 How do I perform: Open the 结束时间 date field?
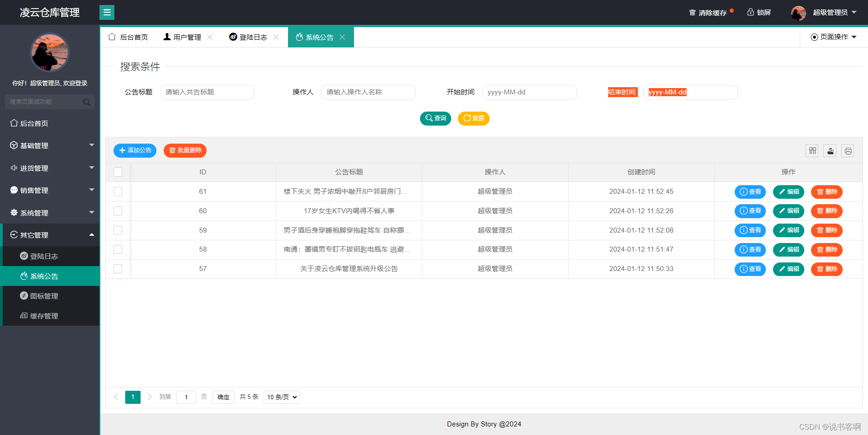tap(690, 92)
